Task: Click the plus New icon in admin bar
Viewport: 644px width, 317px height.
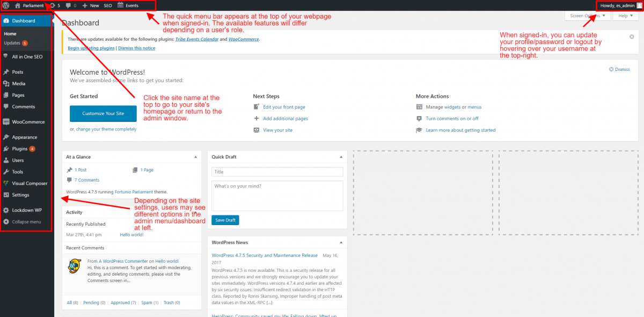Action: coord(85,5)
